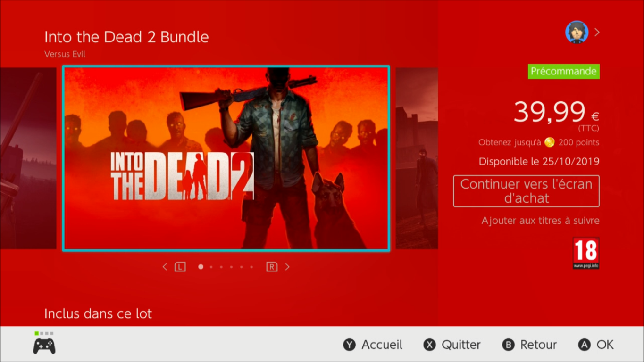Screen dimensions: 644x362
Task: Click Continuer vers l'écran d'achat button
Action: (527, 191)
